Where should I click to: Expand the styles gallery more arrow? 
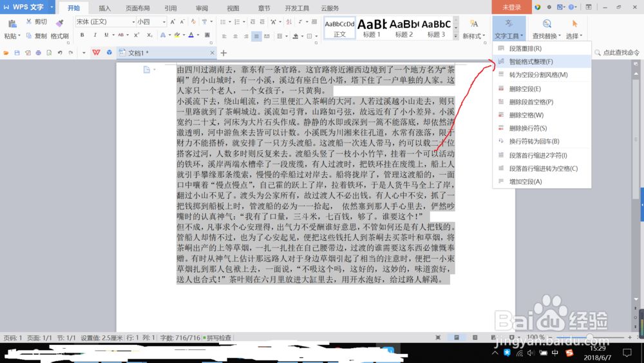tap(455, 37)
